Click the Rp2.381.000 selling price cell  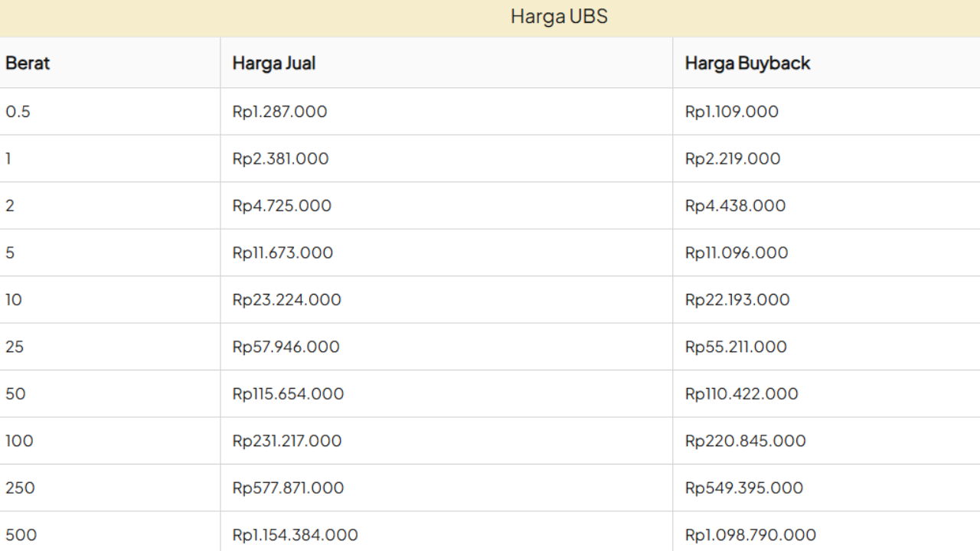pyautogui.click(x=280, y=159)
